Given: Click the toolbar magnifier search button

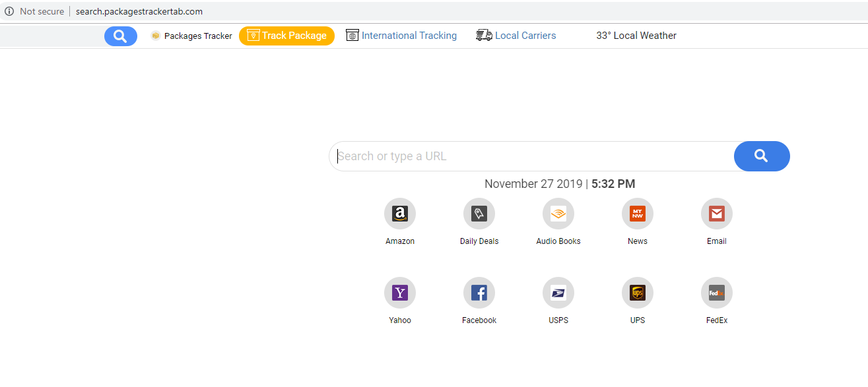Looking at the screenshot, I should (120, 36).
